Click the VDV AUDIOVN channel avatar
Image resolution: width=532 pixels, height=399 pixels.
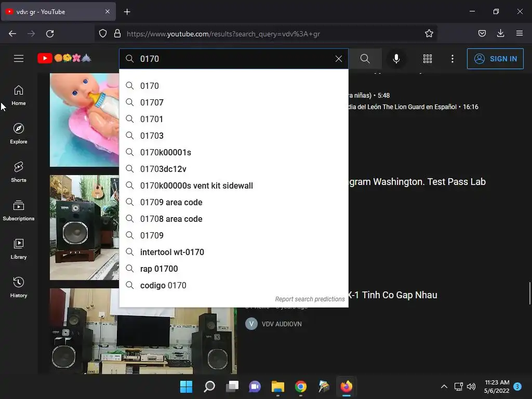point(251,324)
